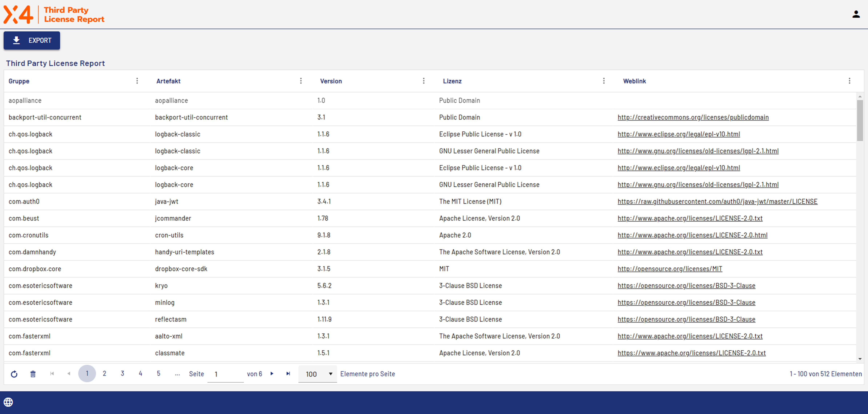The height and width of the screenshot is (414, 868).
Task: Click the Export button
Action: coord(32,40)
